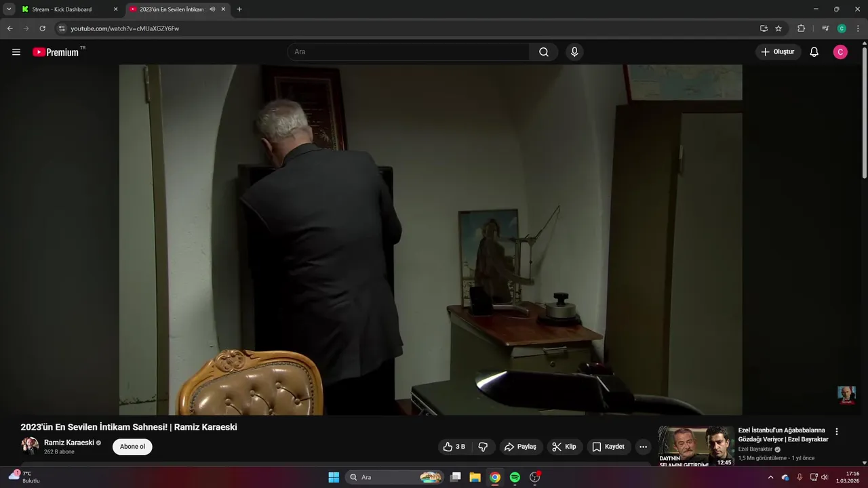This screenshot has width=868, height=488.
Task: Click the Windows taskbar Ara search box
Action: [395, 477]
